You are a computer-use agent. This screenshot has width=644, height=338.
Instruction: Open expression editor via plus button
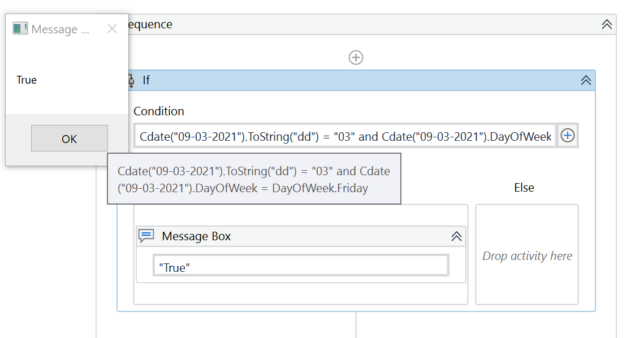point(567,136)
